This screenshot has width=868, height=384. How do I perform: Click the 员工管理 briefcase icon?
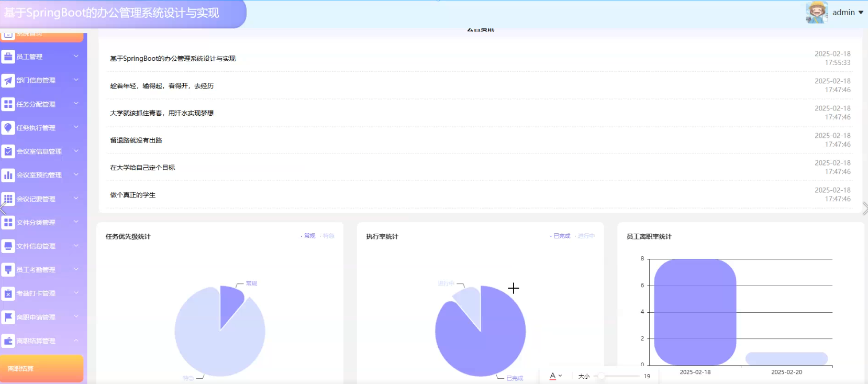click(x=8, y=57)
